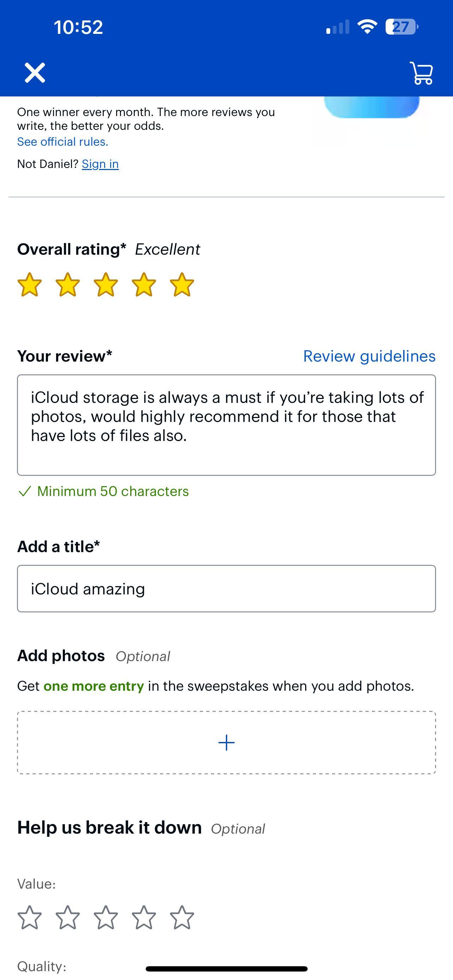The width and height of the screenshot is (453, 980).
Task: Pick the fourth overall rating star
Action: pyautogui.click(x=144, y=285)
